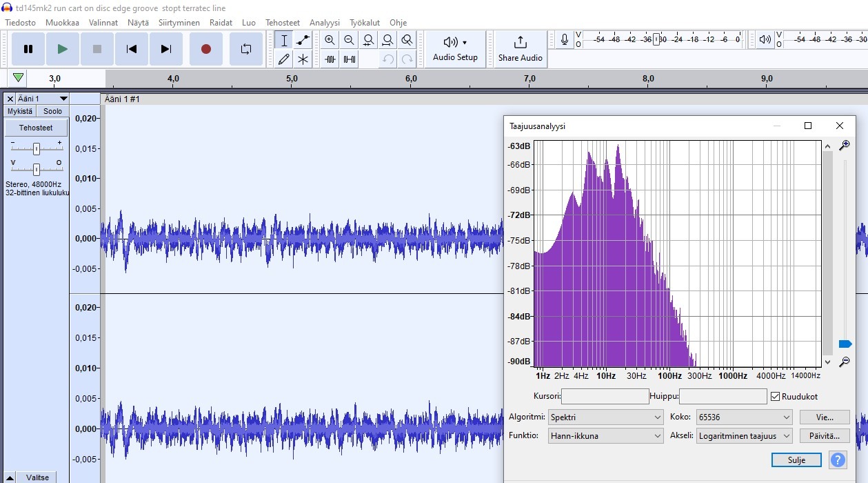Open the Algoritmi dropdown showing Spektri

tap(606, 417)
